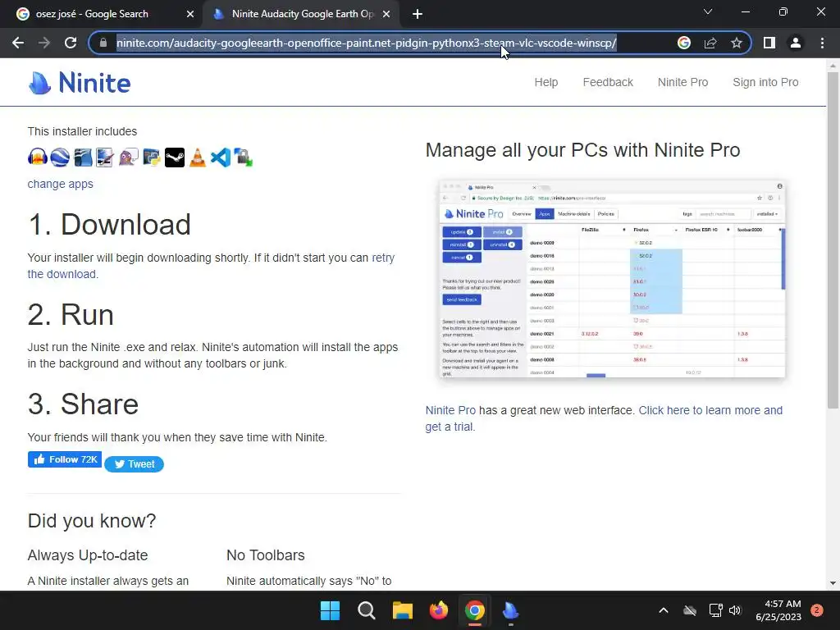Reload the Ninite page
Viewport: 840px width, 630px height.
(71, 43)
